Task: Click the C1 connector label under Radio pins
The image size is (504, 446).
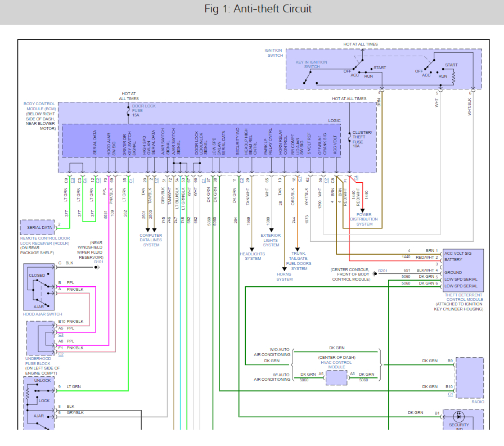Action: tap(450, 394)
